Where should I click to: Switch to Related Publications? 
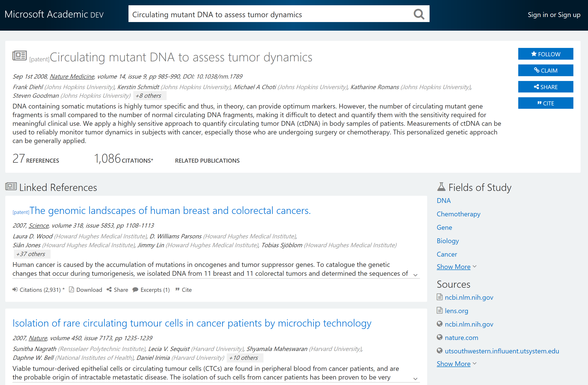pos(207,160)
